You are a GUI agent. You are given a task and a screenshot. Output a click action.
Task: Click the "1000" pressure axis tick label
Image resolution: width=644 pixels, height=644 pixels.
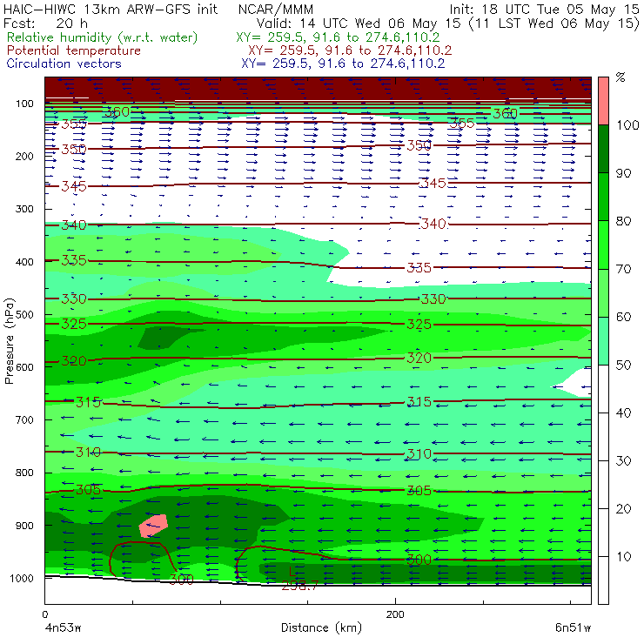22,578
